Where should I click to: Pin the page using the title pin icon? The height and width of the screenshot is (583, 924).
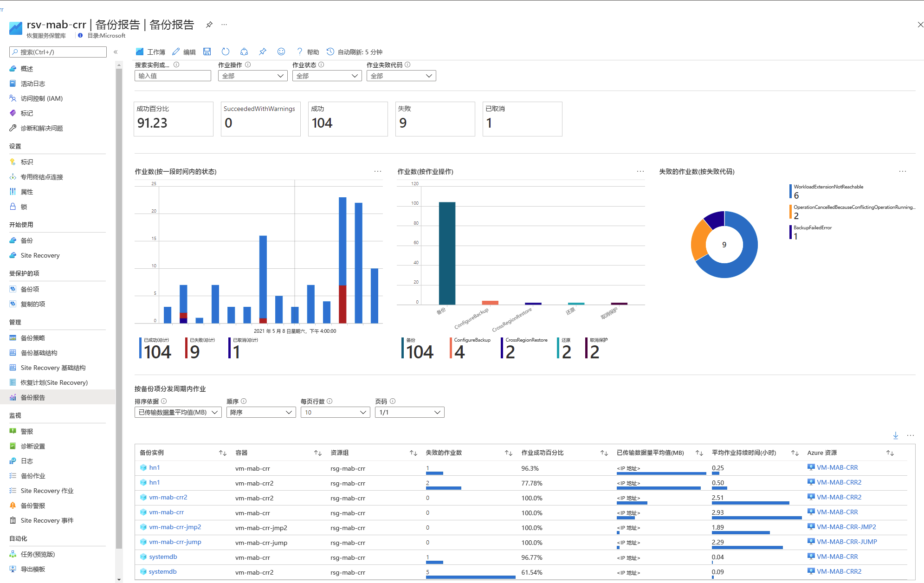(x=209, y=25)
